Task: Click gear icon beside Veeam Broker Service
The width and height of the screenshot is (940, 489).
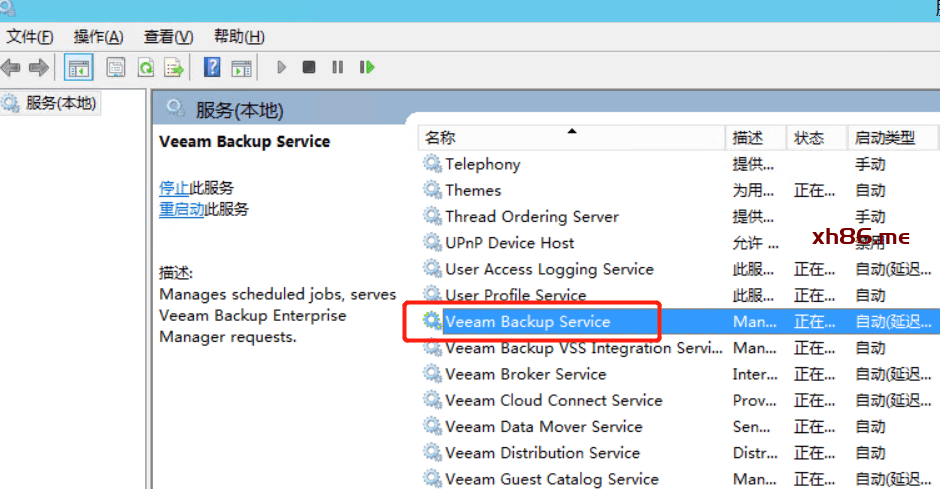Action: click(432, 373)
